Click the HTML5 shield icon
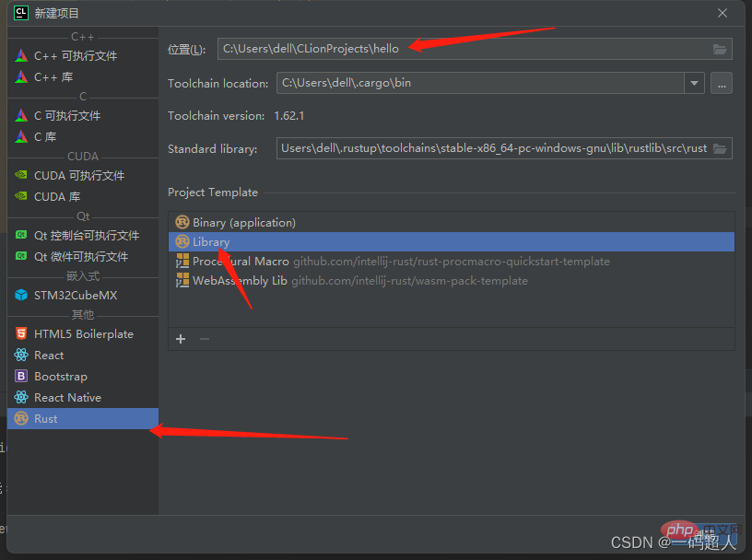Image resolution: width=752 pixels, height=560 pixels. (21, 333)
